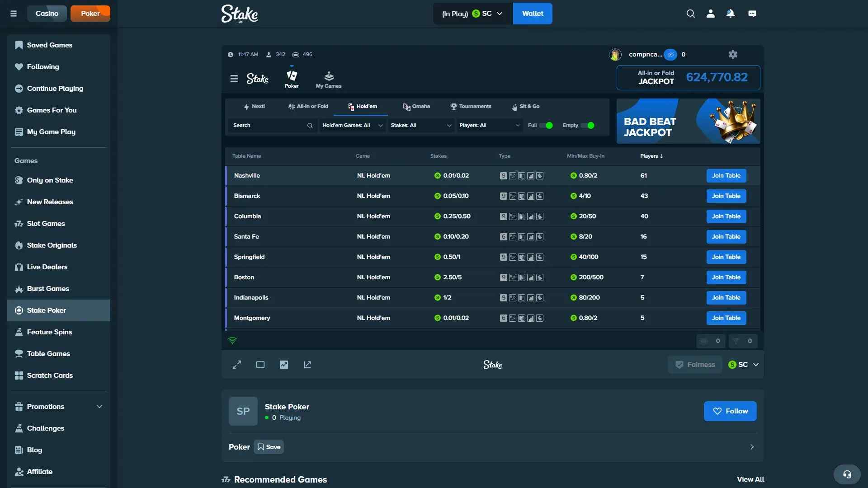The image size is (868, 488).
Task: Open the poker lobby hamburger menu
Action: tap(234, 79)
